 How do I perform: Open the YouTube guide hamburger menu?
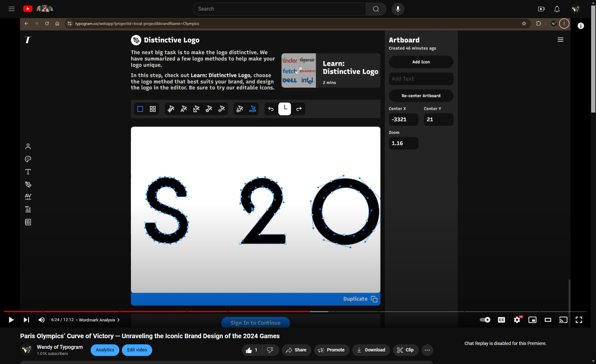pos(12,9)
